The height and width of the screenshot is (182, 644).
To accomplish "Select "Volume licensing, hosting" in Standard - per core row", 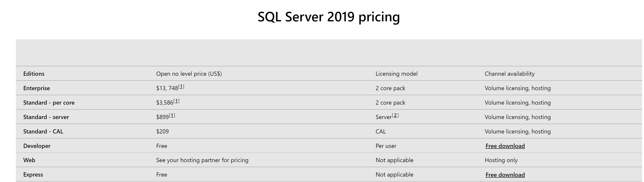I will tap(517, 103).
